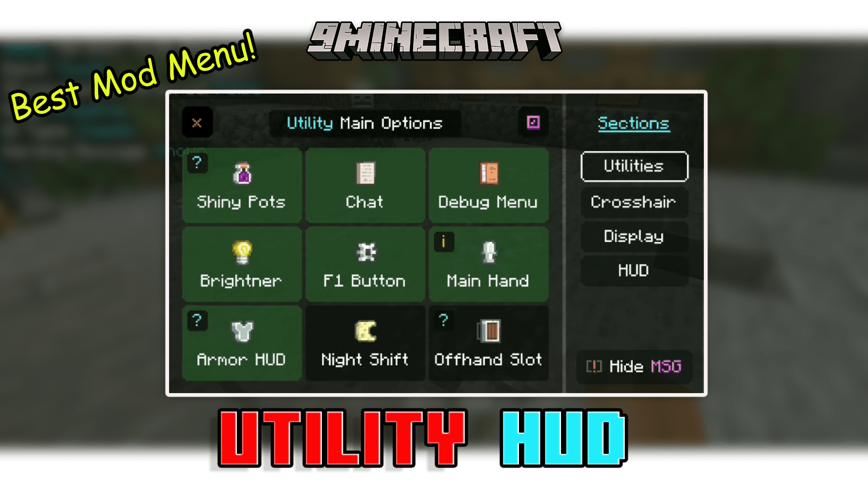The image size is (868, 488).
Task: Click the pink square settings icon
Action: click(533, 122)
